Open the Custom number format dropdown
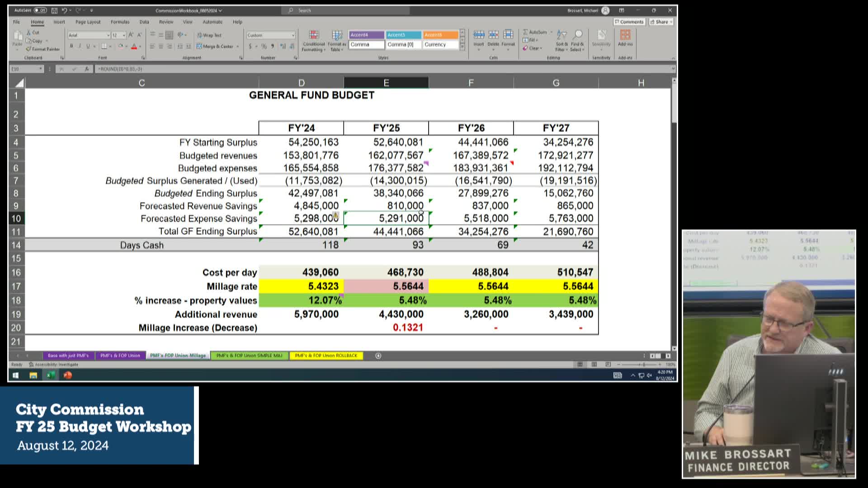 pyautogui.click(x=293, y=35)
